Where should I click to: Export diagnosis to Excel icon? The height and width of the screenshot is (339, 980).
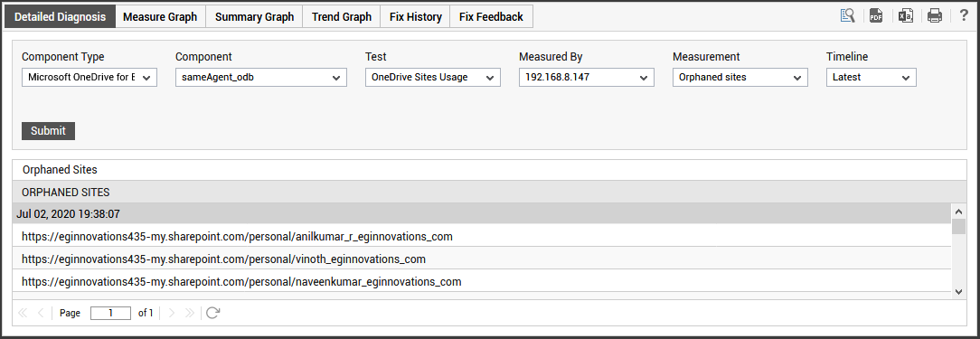click(x=906, y=16)
